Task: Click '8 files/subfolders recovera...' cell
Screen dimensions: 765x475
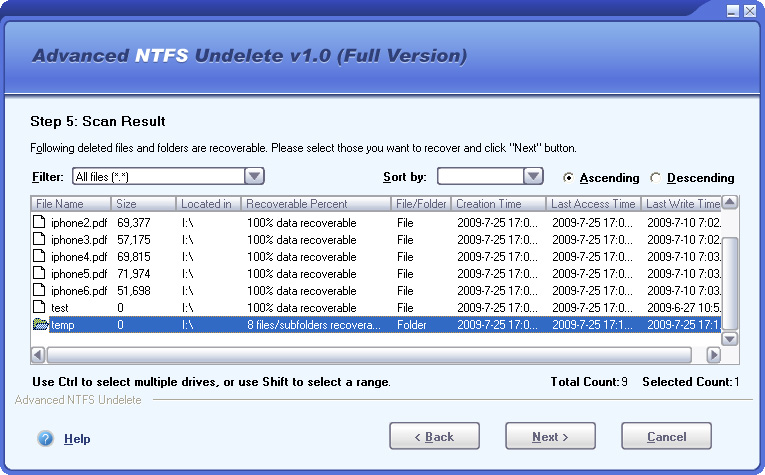Action: 313,325
